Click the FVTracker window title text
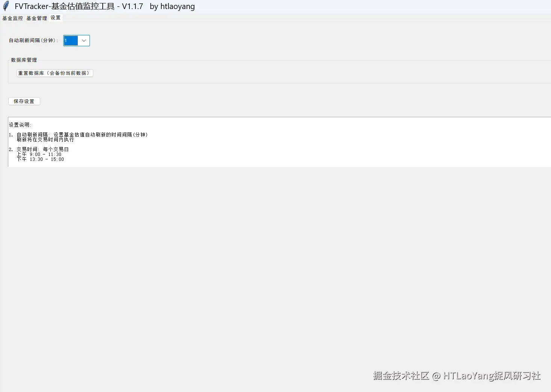551x392 pixels. [x=105, y=6]
